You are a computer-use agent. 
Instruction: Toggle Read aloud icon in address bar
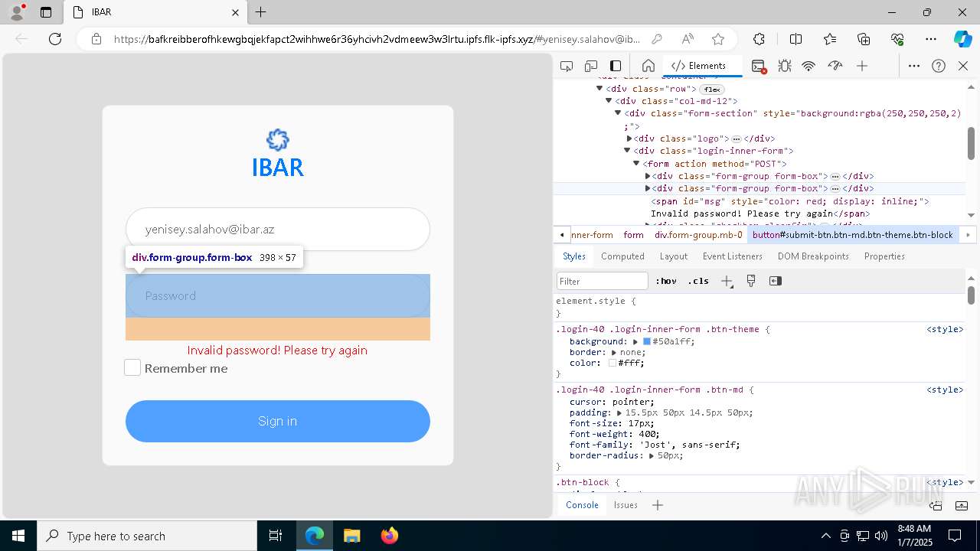click(x=688, y=39)
